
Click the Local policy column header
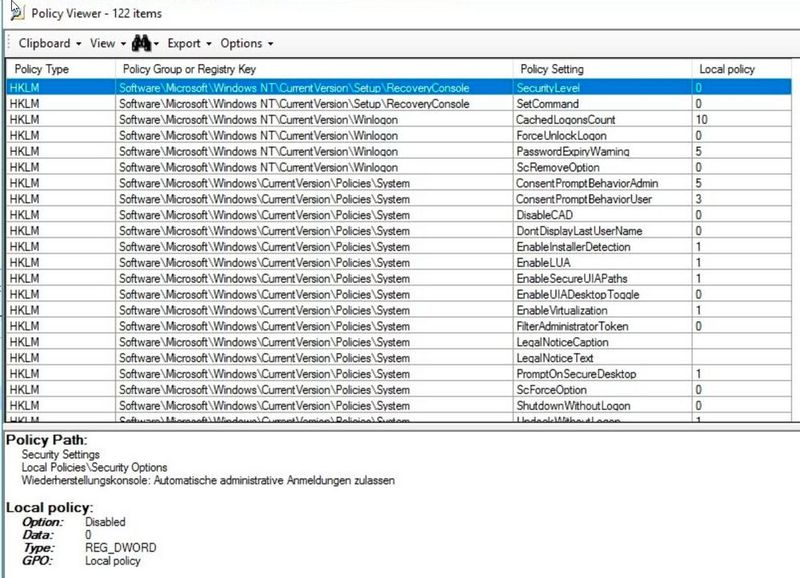point(725,70)
